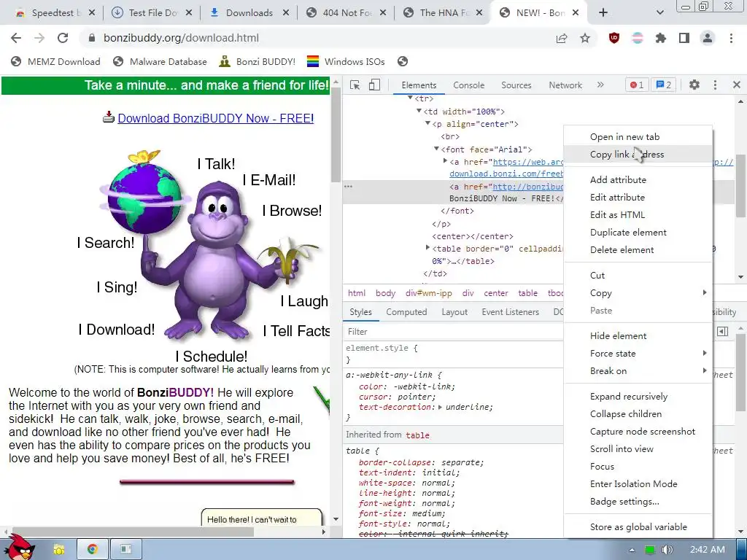
Task: Open Malware Database bookmark
Action: coord(160,61)
